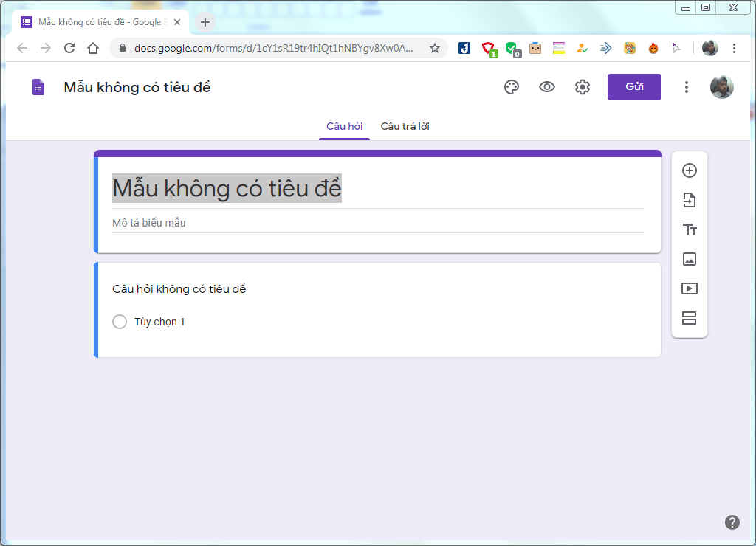Switch to the Câu hỏi tab
The width and height of the screenshot is (756, 546).
point(344,127)
